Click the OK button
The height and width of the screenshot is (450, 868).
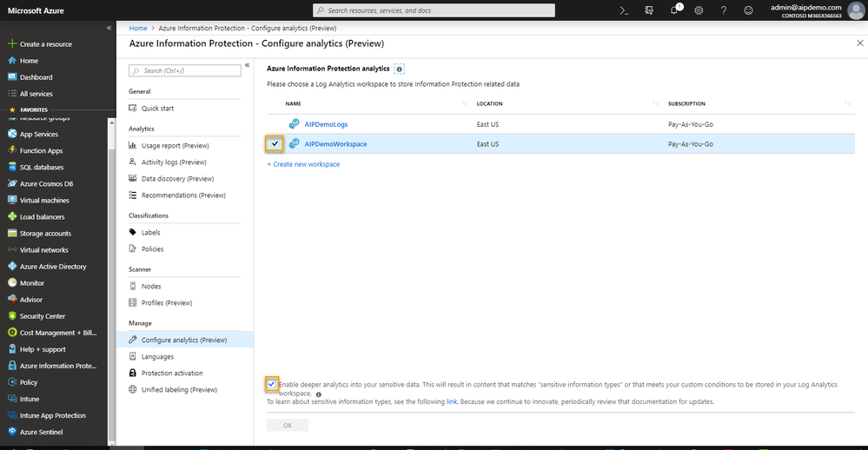point(288,425)
